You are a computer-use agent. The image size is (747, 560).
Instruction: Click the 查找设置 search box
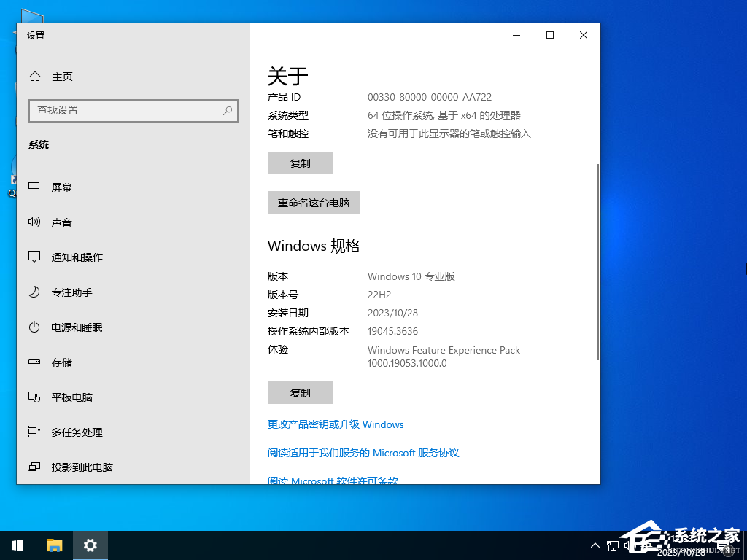tap(133, 110)
